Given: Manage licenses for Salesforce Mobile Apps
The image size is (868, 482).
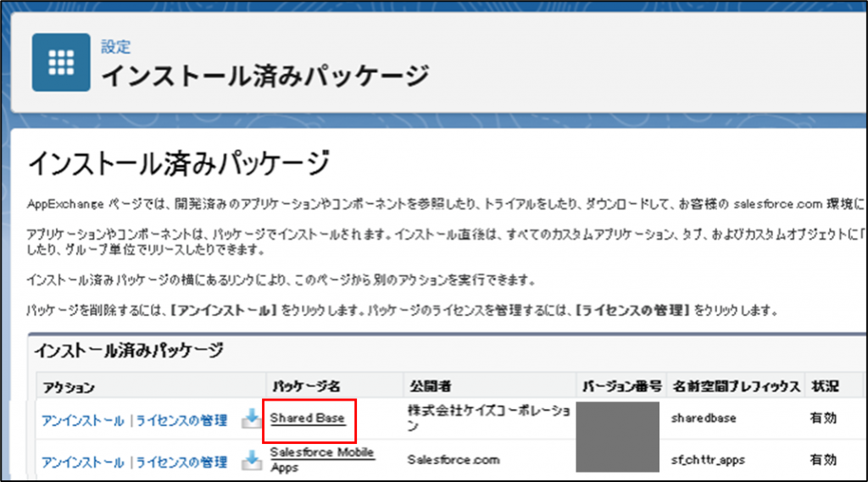Looking at the screenshot, I should (184, 462).
